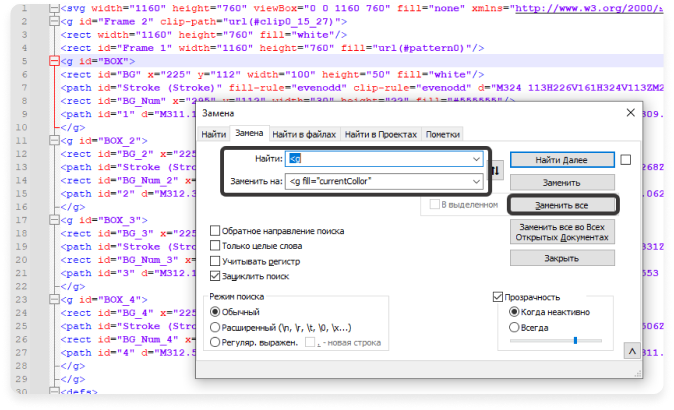This screenshot has height=410, width=674.
Task: Click line number 10 in the margin
Action: [x=21, y=127]
